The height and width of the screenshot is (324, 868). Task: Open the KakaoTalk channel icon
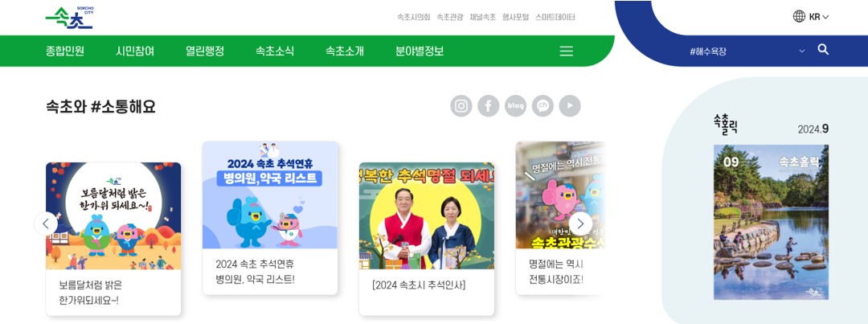[x=542, y=106]
